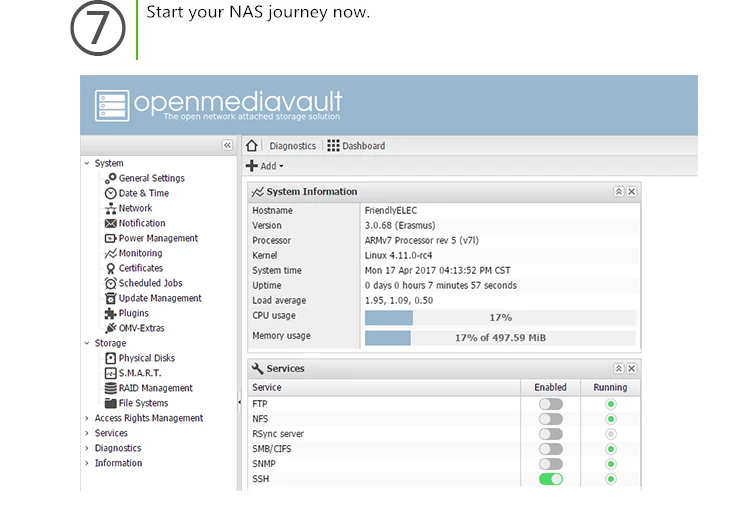Enable the SMB/CIFS service toggle

click(x=551, y=449)
